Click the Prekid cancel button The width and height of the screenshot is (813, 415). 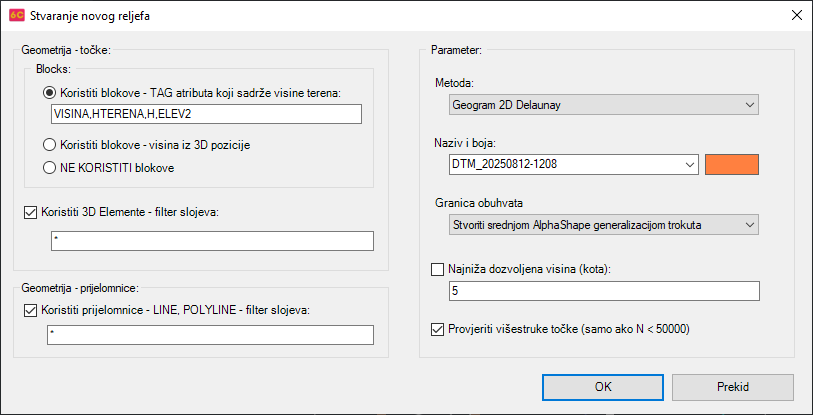(733, 387)
